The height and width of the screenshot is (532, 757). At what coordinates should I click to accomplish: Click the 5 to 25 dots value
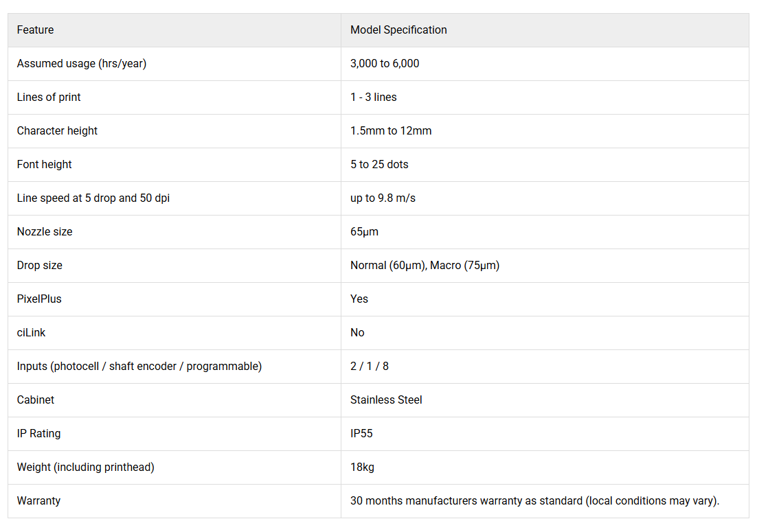pos(379,165)
